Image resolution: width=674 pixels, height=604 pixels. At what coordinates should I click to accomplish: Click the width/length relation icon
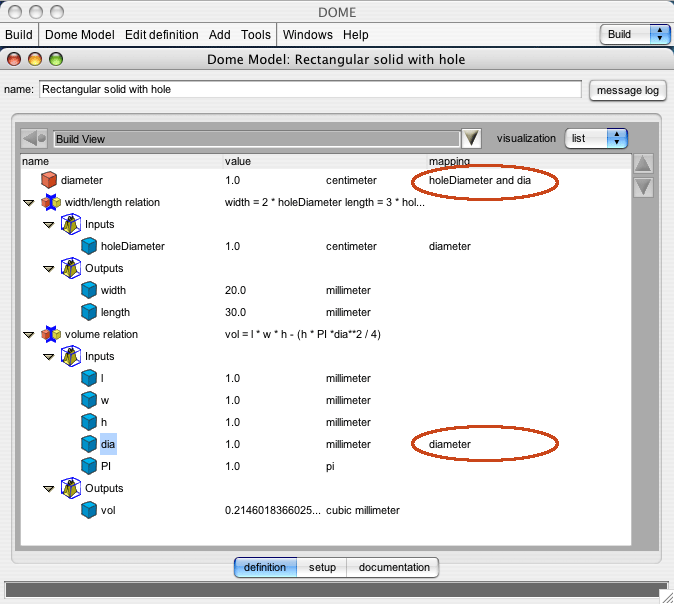coord(51,202)
